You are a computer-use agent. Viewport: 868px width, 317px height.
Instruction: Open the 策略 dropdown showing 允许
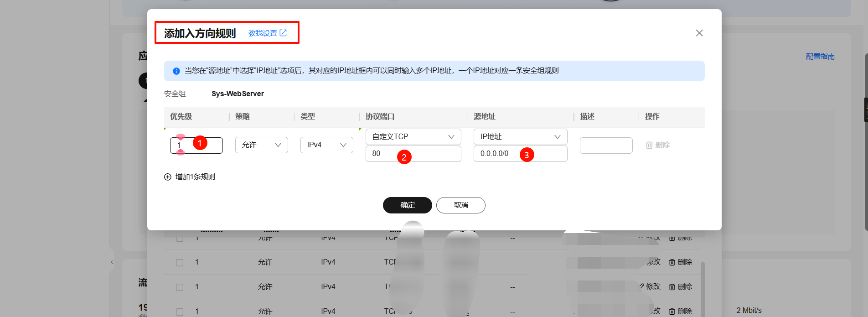coord(262,145)
